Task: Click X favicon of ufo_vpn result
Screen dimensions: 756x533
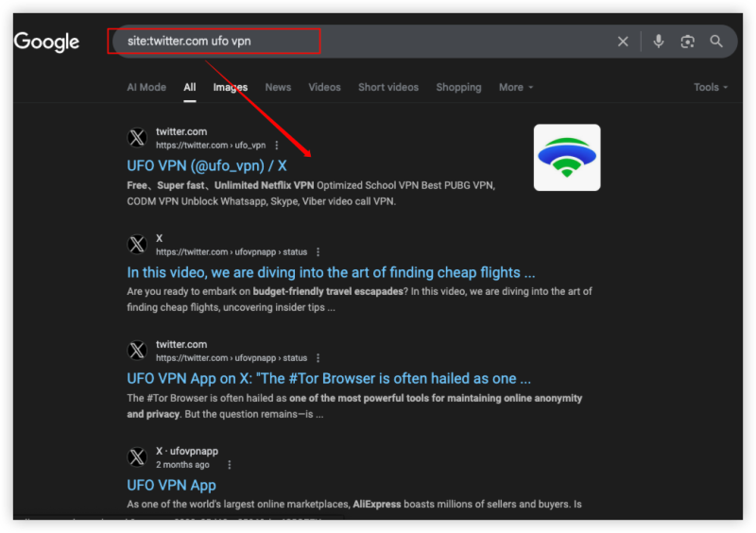Action: coord(137,138)
